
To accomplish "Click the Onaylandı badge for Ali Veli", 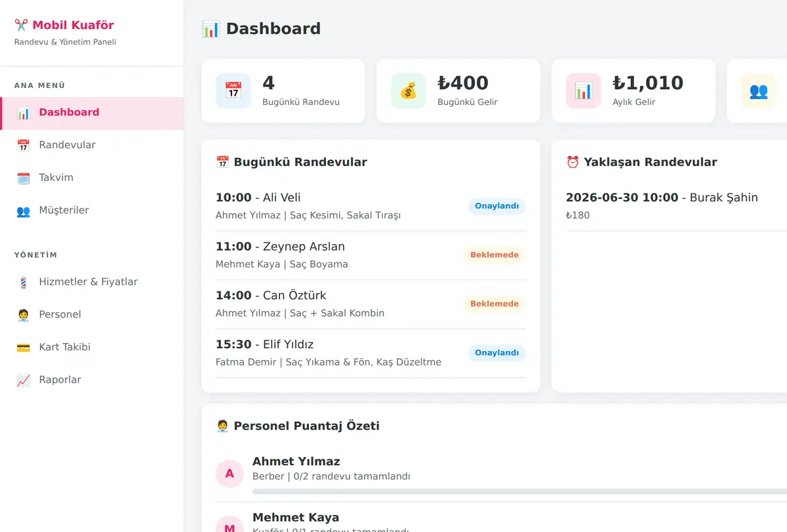I will pyautogui.click(x=496, y=206).
